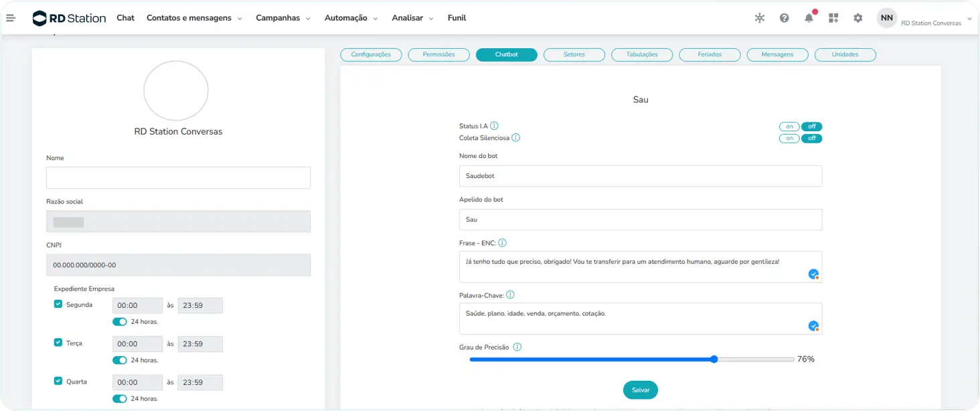Click the CNPJ field
Screen dimensions: 980x411
178,265
